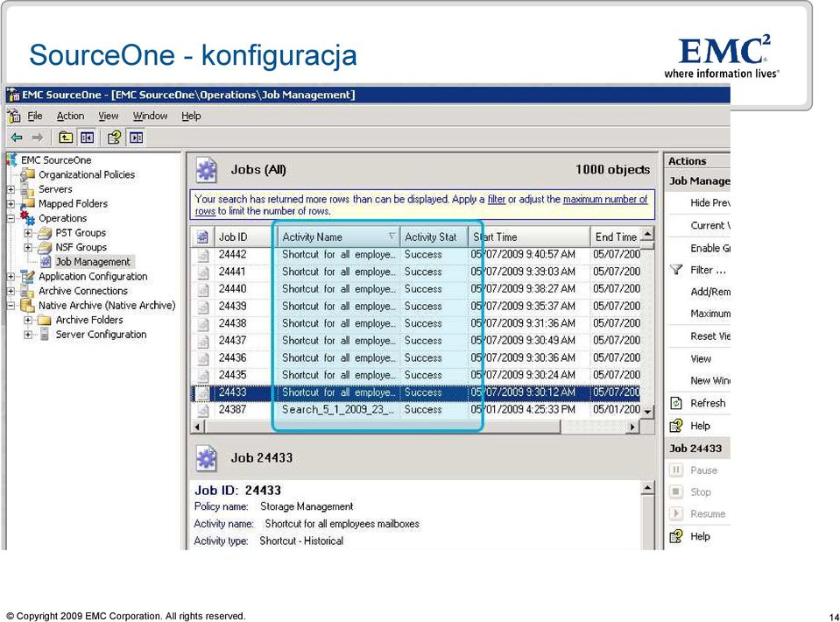The height and width of the screenshot is (622, 840).
Task: Expand the Mapped Folders tree node
Action: point(11,204)
